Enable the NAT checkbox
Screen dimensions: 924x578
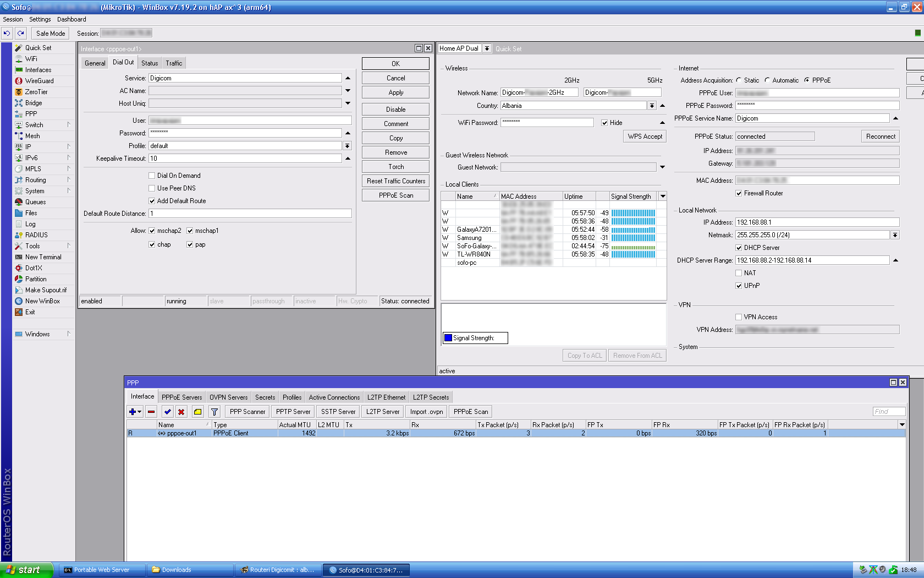click(739, 273)
